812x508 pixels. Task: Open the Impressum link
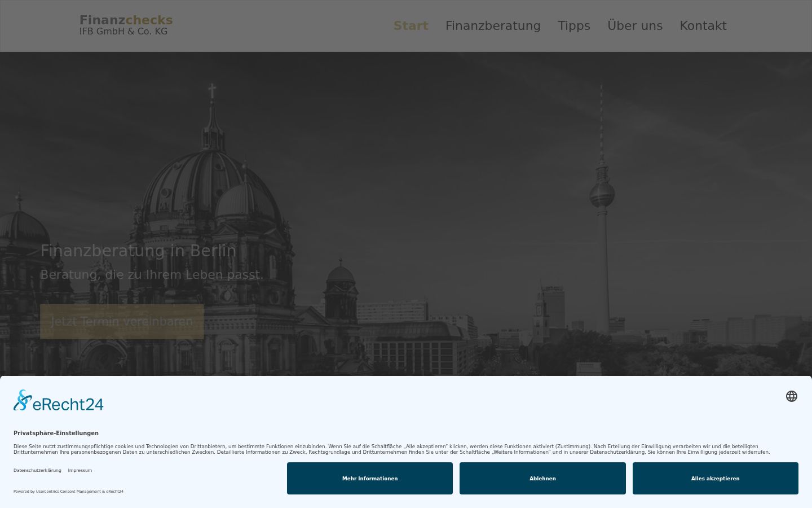pos(80,470)
